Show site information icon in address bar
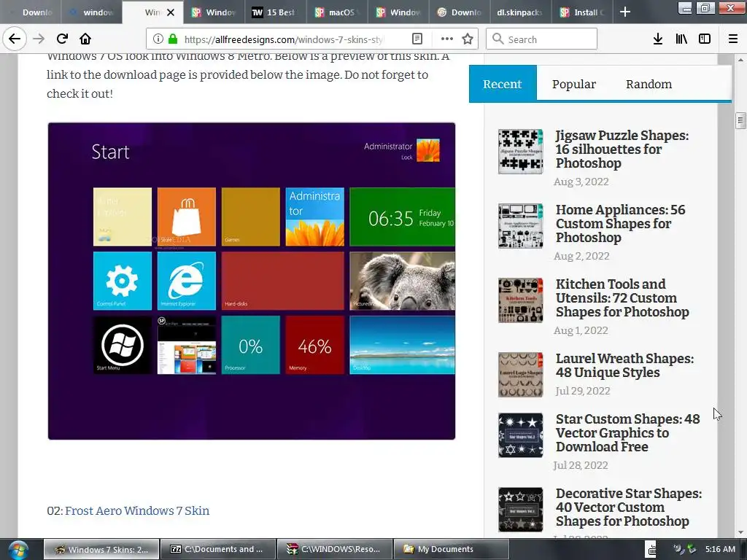Image resolution: width=747 pixels, height=560 pixels. click(x=158, y=39)
